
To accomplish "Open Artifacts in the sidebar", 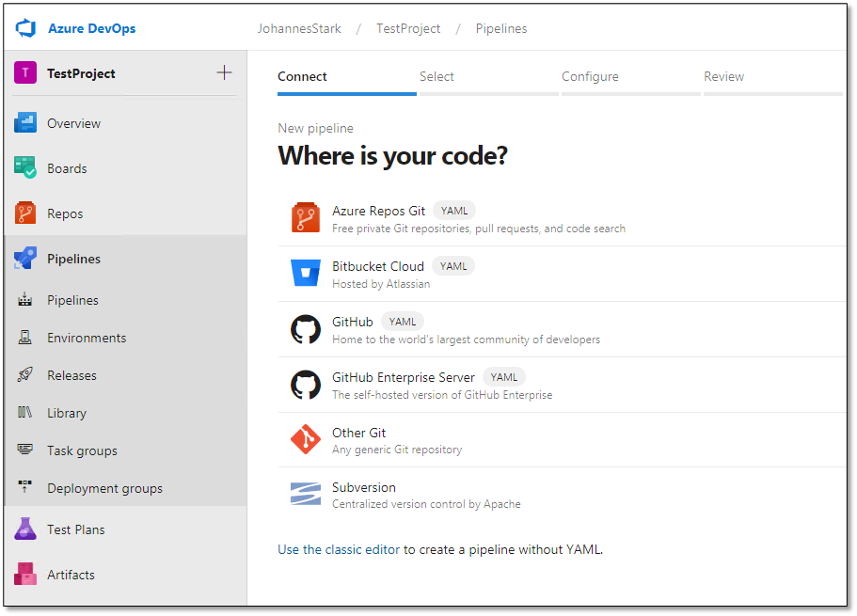I will point(125,574).
